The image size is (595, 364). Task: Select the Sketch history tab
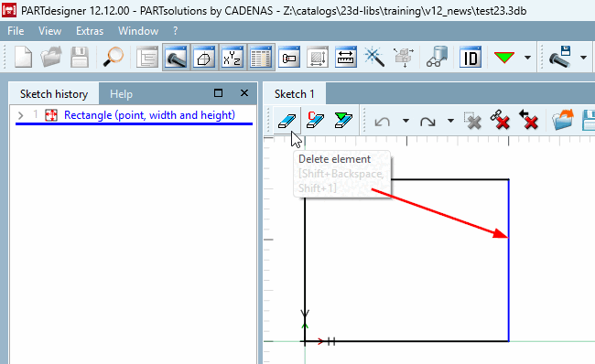click(54, 93)
